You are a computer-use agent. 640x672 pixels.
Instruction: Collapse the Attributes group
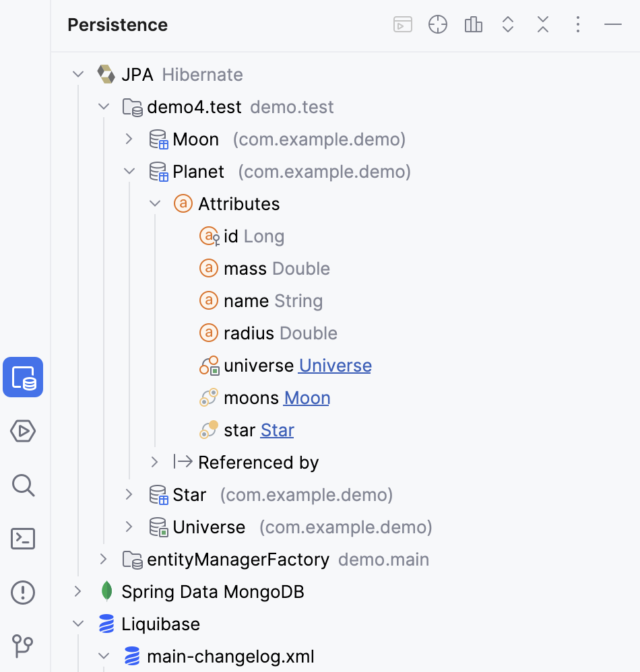pos(155,203)
